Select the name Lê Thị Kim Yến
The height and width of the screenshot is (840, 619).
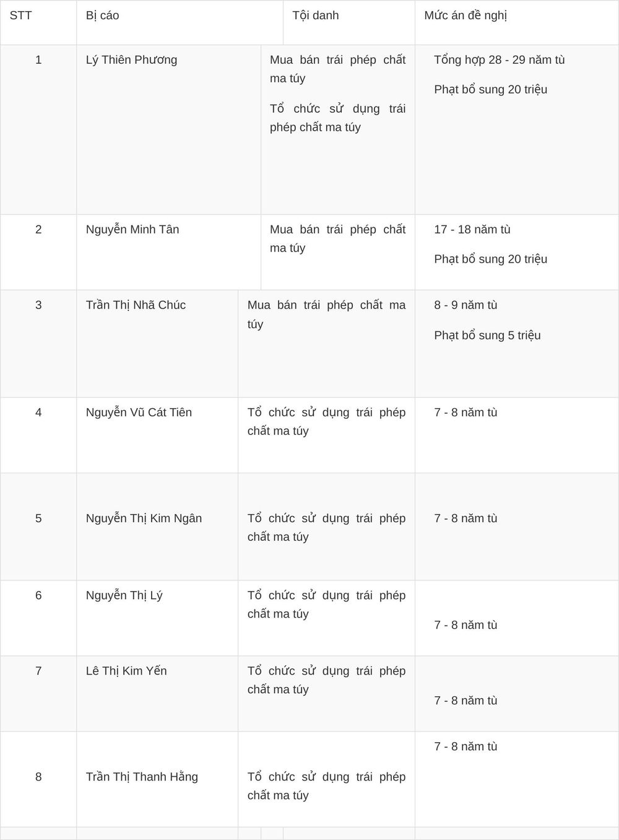(x=126, y=671)
